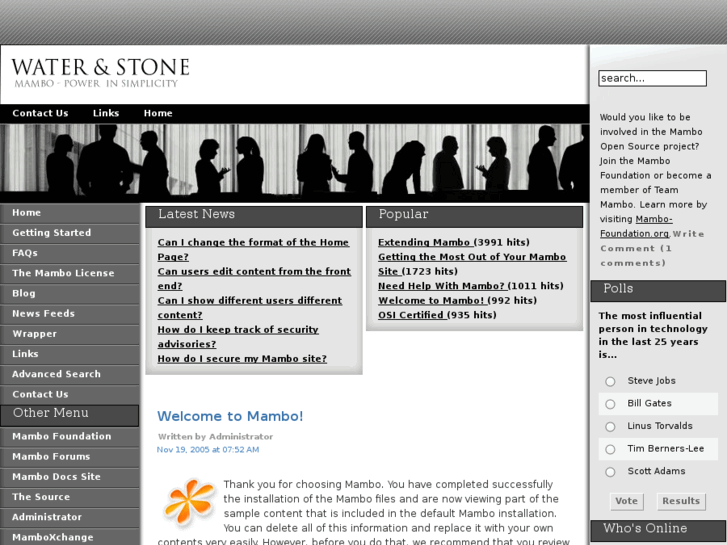727x545 pixels.
Task: Click the poll question text
Action: (x=652, y=335)
